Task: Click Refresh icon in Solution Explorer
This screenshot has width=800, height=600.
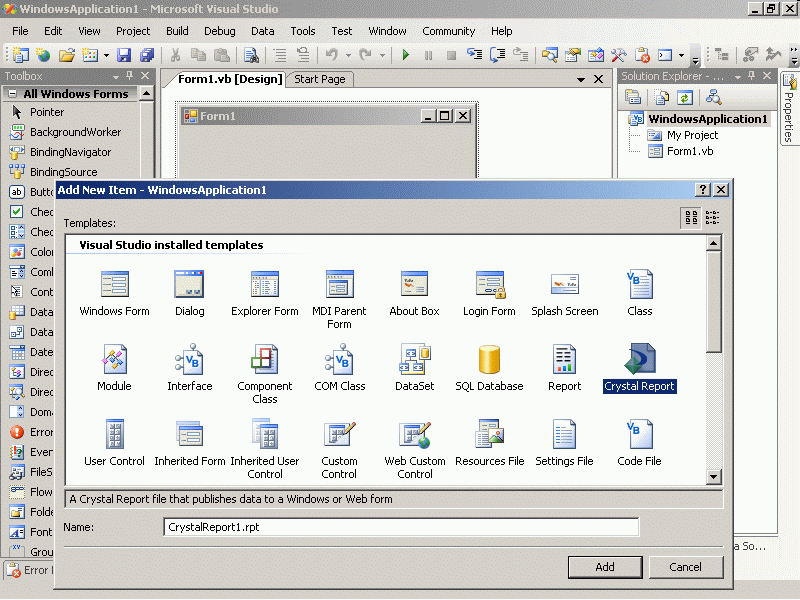Action: [x=685, y=97]
